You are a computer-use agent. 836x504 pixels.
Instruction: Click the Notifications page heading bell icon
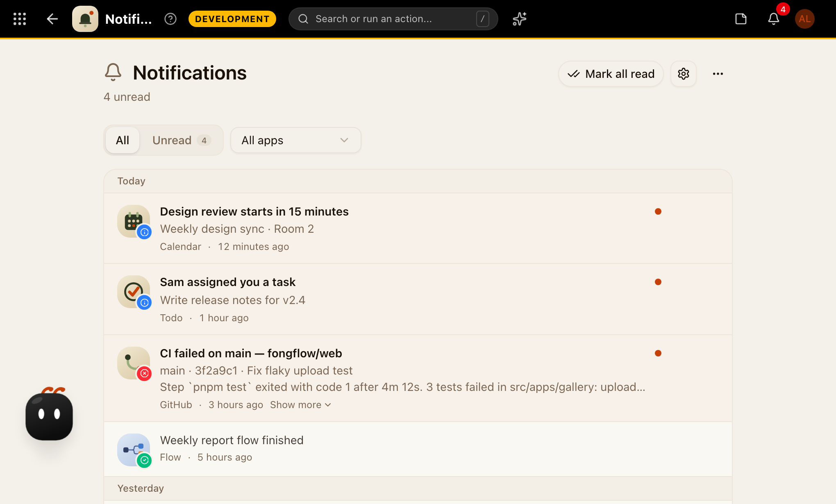[113, 73]
